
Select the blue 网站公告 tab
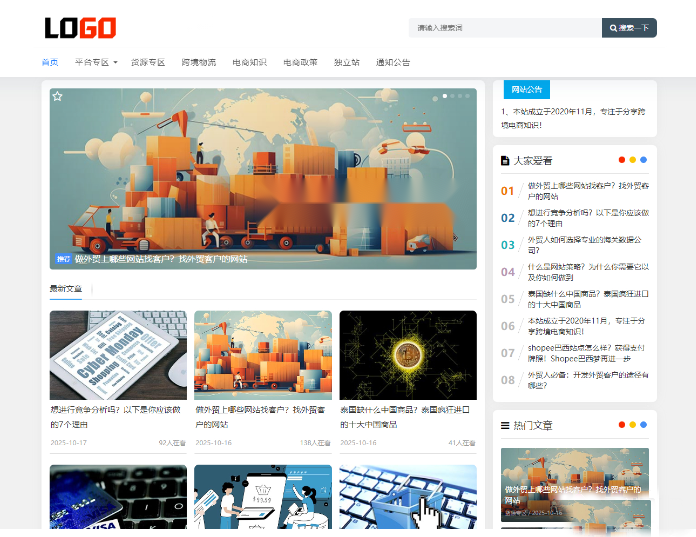(x=526, y=89)
